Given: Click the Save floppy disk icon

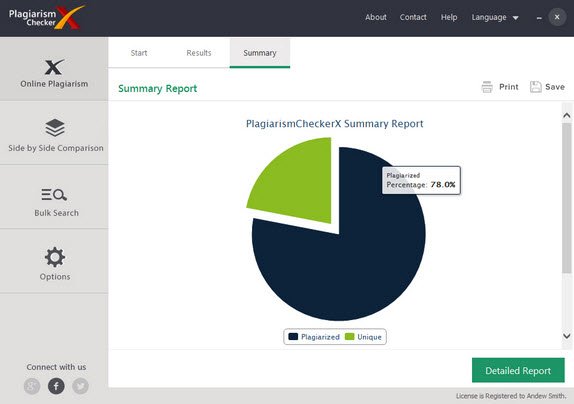Looking at the screenshot, I should tap(536, 87).
